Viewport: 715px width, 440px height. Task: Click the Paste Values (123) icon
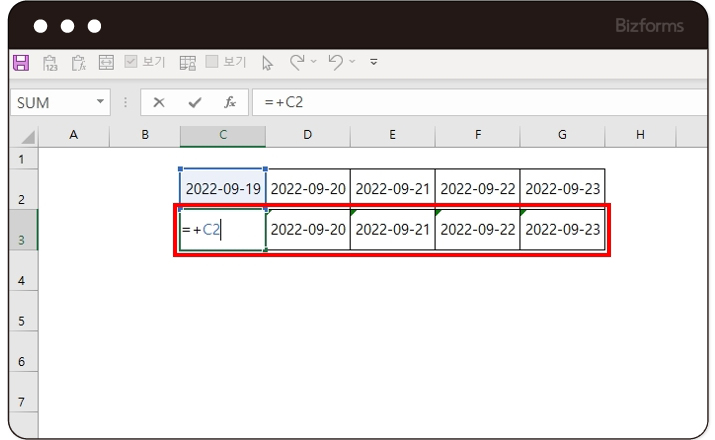[x=50, y=62]
